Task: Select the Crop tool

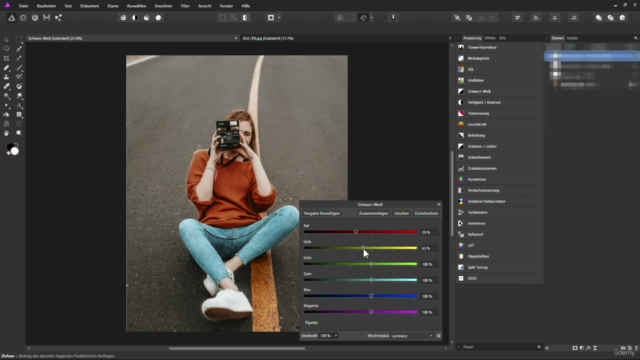Action: pos(6,58)
